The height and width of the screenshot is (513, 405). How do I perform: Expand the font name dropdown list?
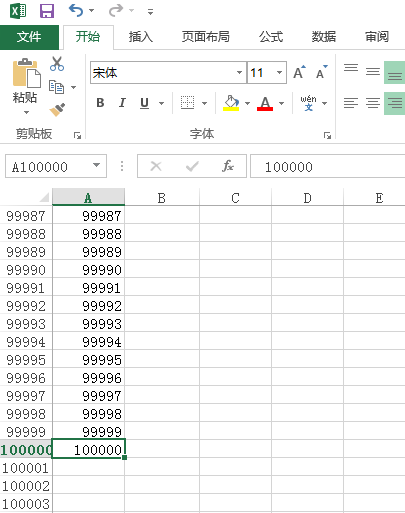click(x=239, y=72)
